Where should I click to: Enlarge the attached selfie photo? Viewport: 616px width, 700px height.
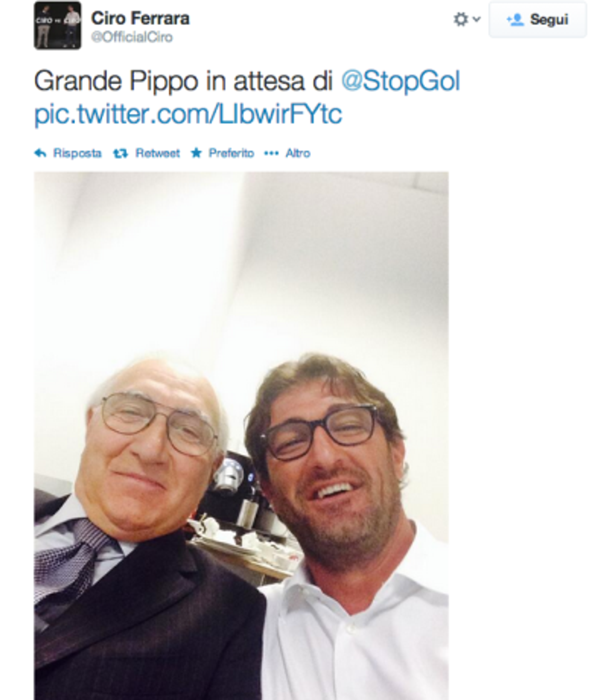click(x=241, y=436)
